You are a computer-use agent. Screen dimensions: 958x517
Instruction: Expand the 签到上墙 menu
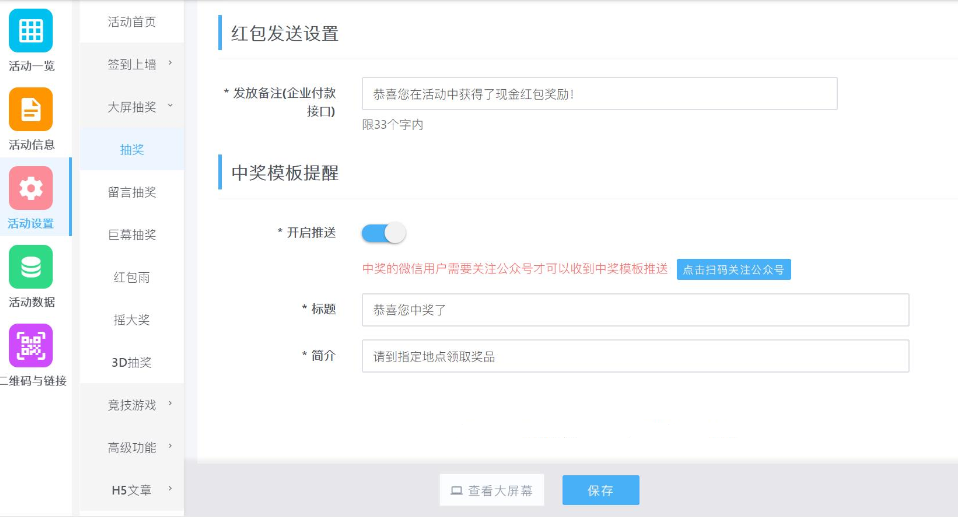[131, 64]
